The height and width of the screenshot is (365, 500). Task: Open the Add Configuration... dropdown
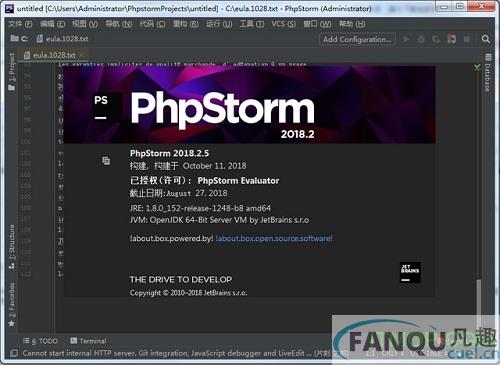pos(357,39)
